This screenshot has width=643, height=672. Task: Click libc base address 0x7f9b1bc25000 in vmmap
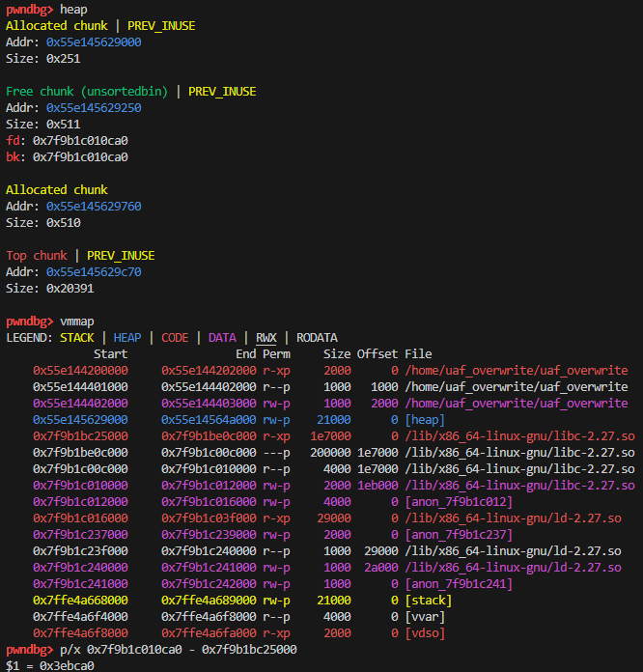tap(80, 435)
